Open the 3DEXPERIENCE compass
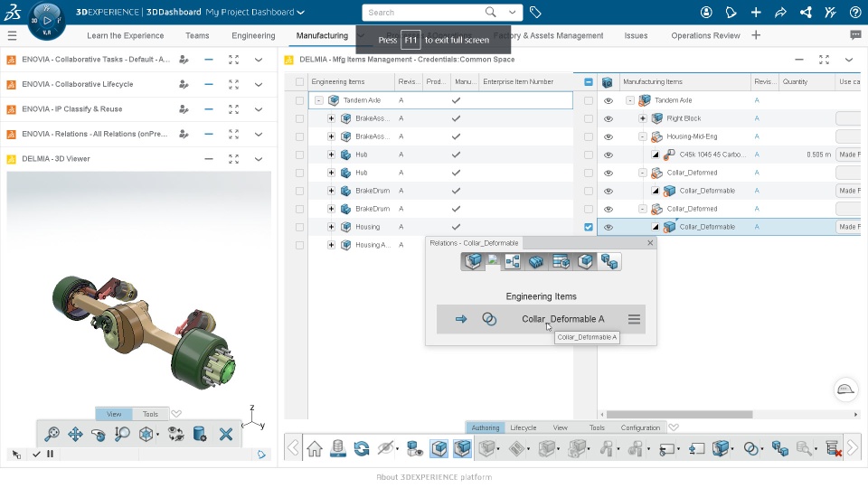Viewport: 868px width, 488px height. [x=46, y=21]
